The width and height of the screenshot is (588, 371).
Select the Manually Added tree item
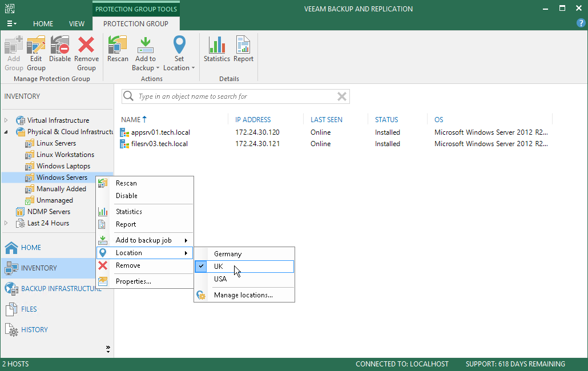(x=61, y=189)
